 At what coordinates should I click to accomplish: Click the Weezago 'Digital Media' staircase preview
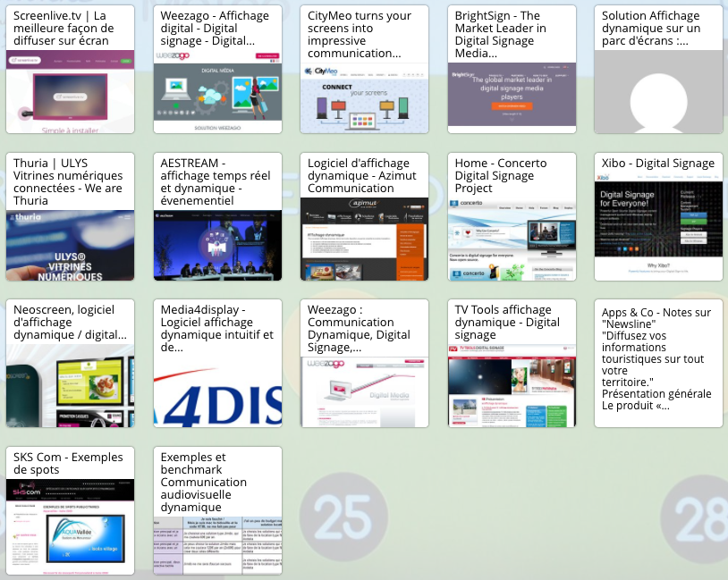click(x=365, y=392)
